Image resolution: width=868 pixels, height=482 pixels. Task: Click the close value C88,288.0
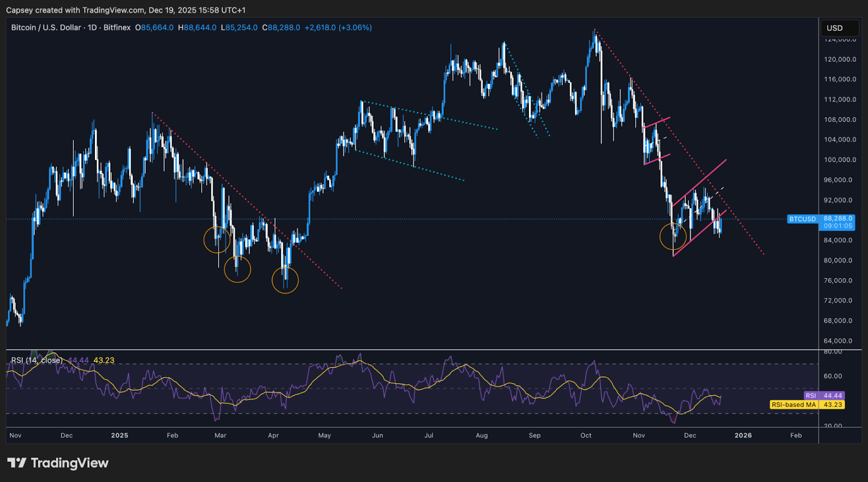pyautogui.click(x=281, y=28)
